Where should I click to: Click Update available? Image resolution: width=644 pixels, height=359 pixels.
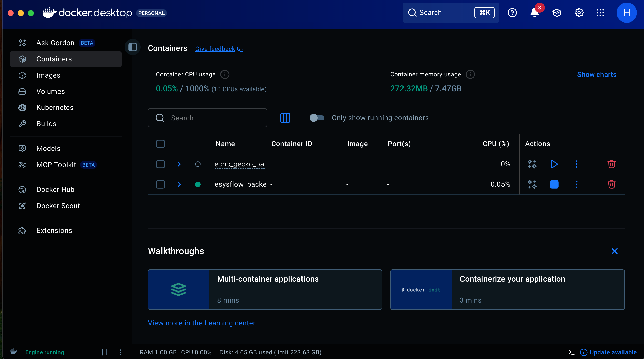point(608,352)
